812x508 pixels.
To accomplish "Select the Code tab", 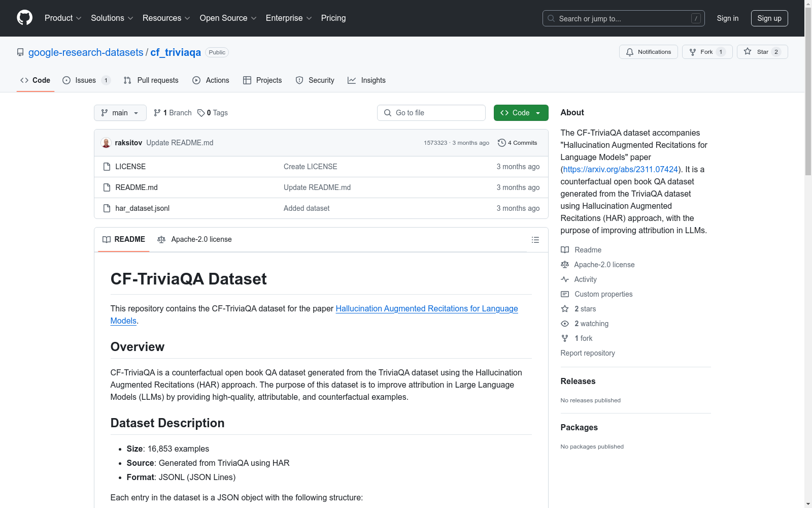I will (36, 80).
